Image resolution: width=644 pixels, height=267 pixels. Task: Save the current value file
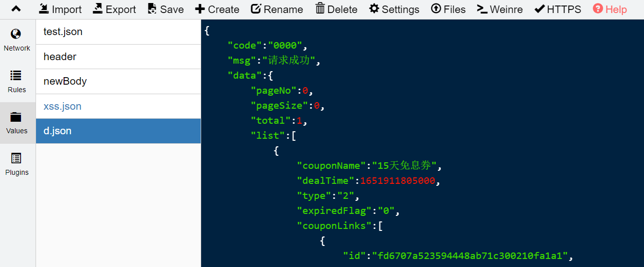(166, 9)
